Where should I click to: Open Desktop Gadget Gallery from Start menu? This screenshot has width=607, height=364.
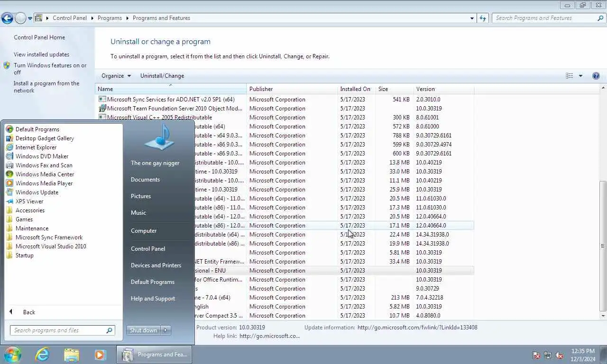coord(45,138)
